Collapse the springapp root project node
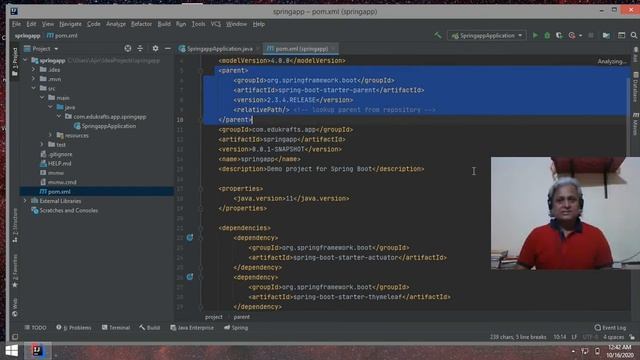The width and height of the screenshot is (640, 360). click(26, 60)
